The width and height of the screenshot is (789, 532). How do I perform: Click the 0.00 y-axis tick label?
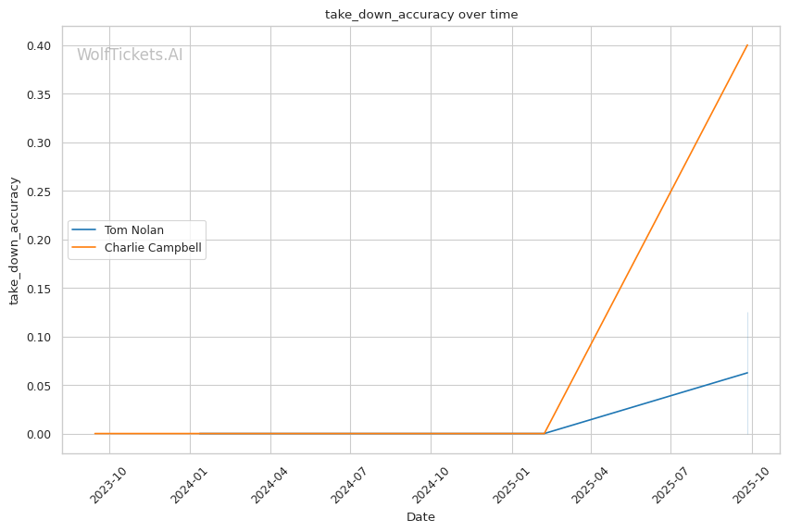pos(39,434)
